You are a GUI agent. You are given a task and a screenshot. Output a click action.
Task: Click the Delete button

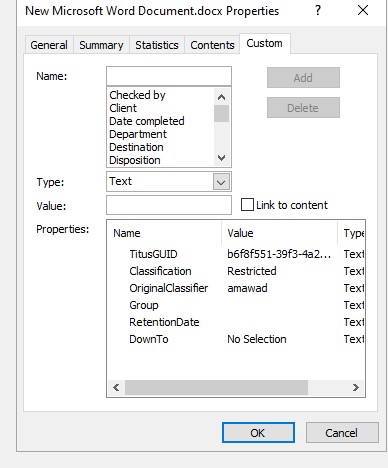click(x=303, y=108)
